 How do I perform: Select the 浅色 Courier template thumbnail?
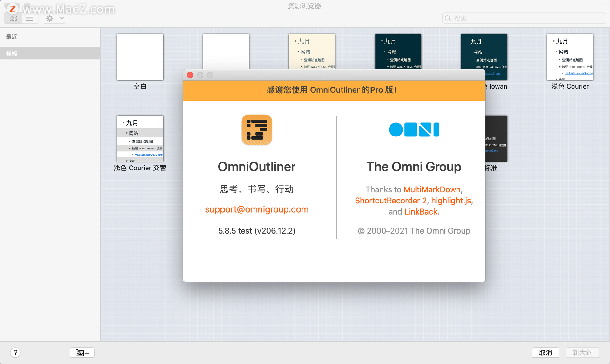point(570,57)
